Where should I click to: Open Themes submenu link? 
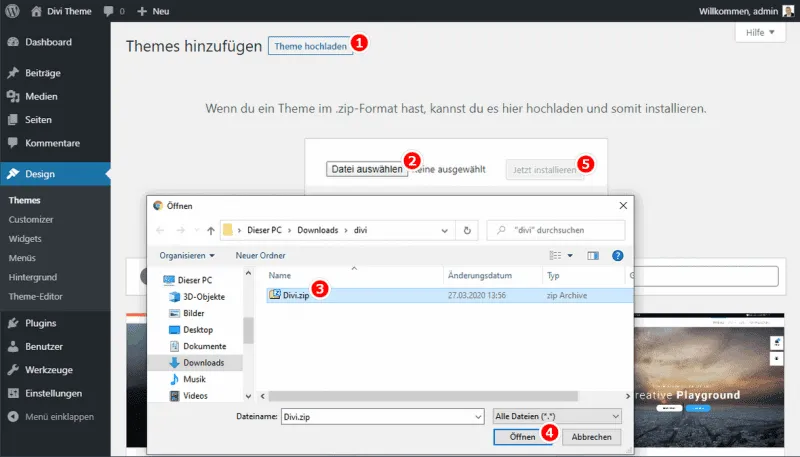(24, 200)
